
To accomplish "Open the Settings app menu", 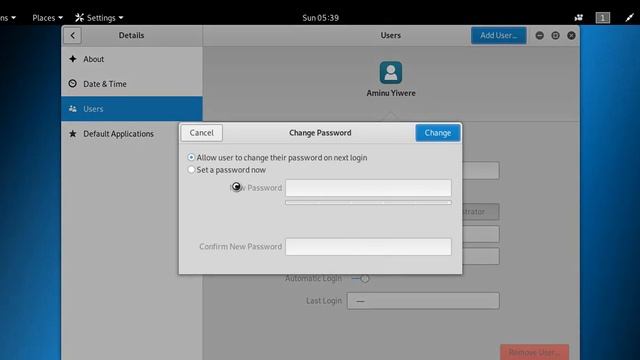I will [x=99, y=18].
